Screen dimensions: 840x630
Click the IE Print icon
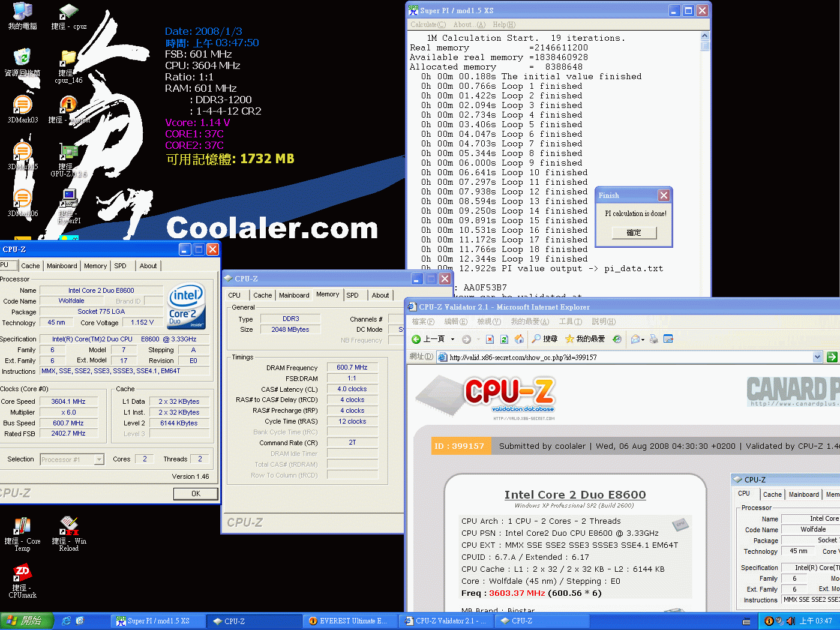coord(653,339)
